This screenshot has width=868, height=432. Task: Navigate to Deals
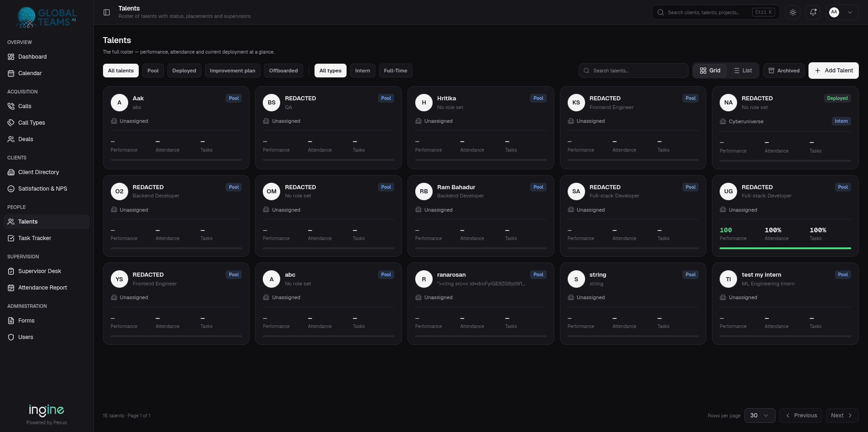click(47, 139)
